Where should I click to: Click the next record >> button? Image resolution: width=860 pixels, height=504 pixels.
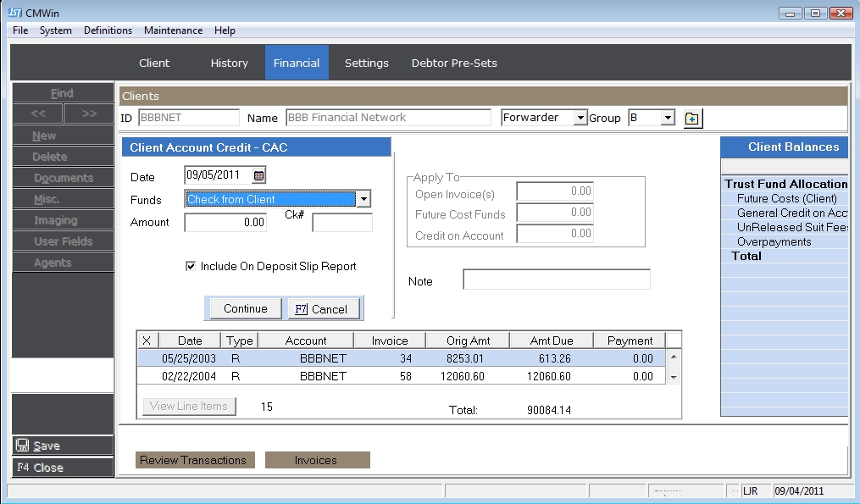[89, 114]
